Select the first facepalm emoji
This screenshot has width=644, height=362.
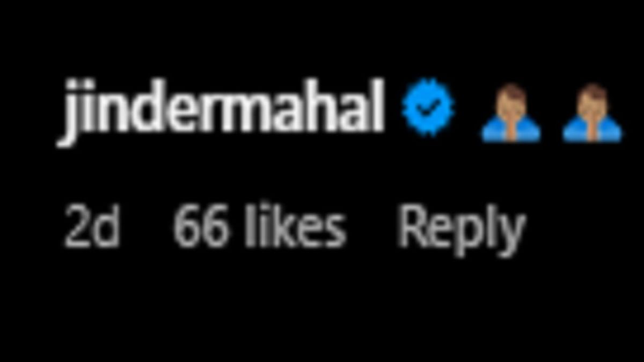click(511, 113)
